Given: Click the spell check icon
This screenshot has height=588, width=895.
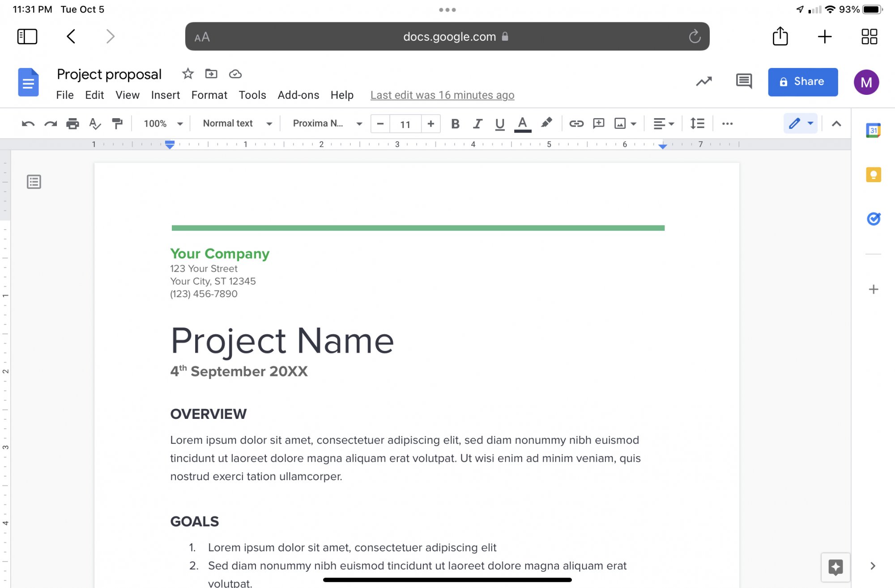Looking at the screenshot, I should pos(94,124).
